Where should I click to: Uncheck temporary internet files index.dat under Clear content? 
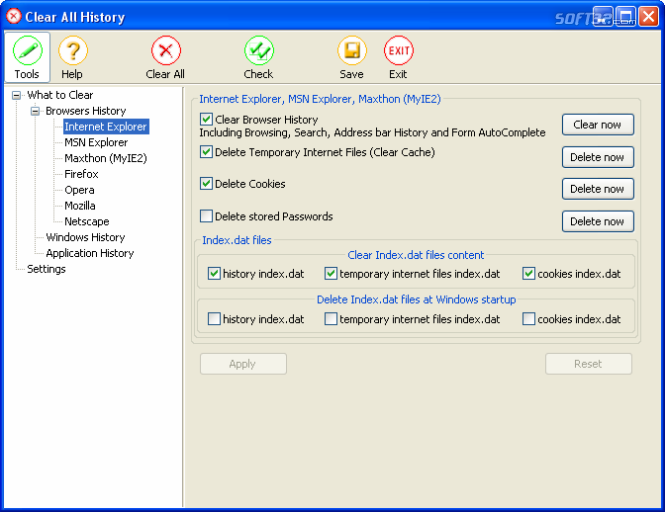331,274
